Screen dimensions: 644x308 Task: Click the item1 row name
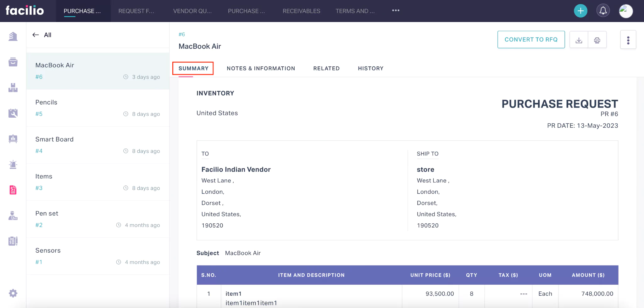click(234, 294)
